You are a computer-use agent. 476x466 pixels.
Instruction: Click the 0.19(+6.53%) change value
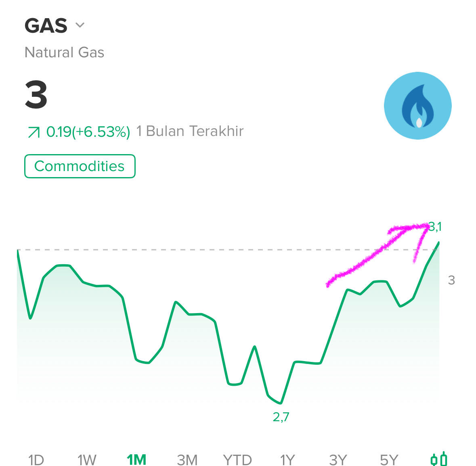point(88,132)
